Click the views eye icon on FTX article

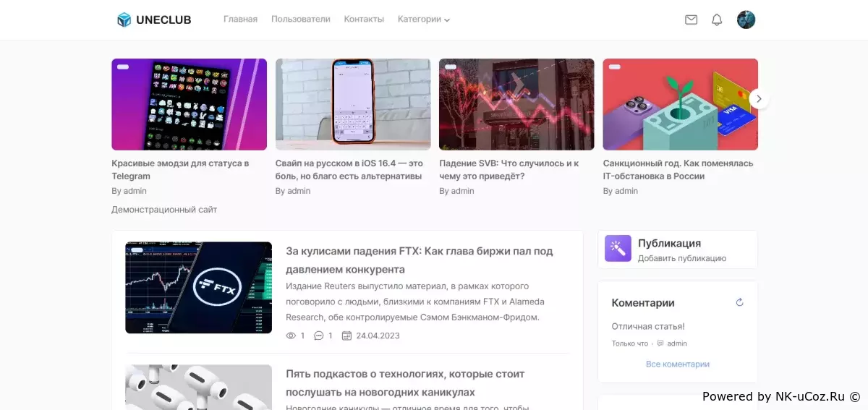coord(291,336)
